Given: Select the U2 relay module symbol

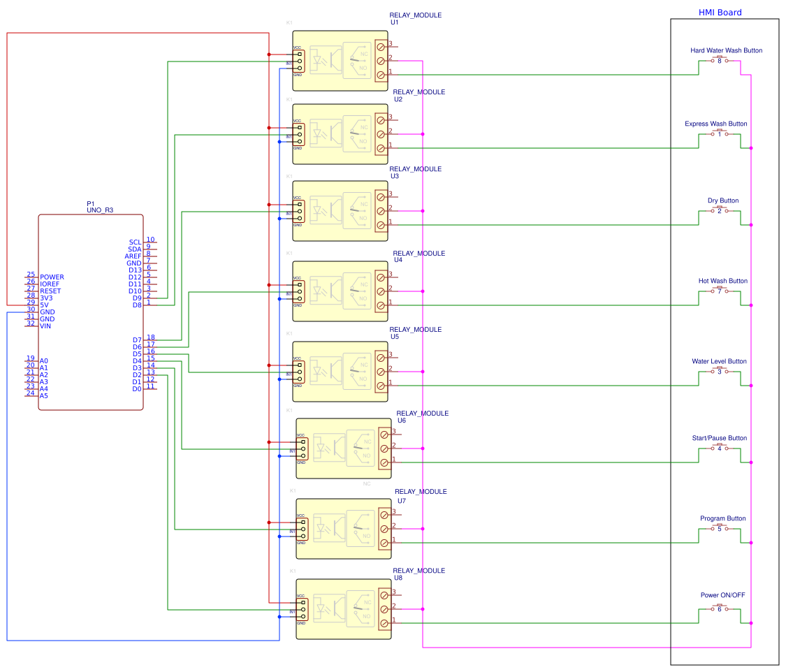Looking at the screenshot, I should click(340, 134).
